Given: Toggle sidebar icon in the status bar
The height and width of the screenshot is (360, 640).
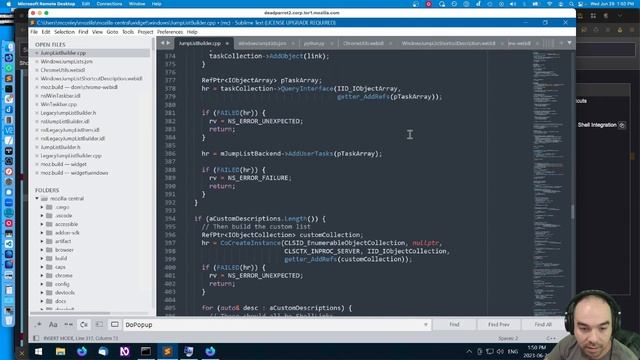Looking at the screenshot, I should 36,338.
